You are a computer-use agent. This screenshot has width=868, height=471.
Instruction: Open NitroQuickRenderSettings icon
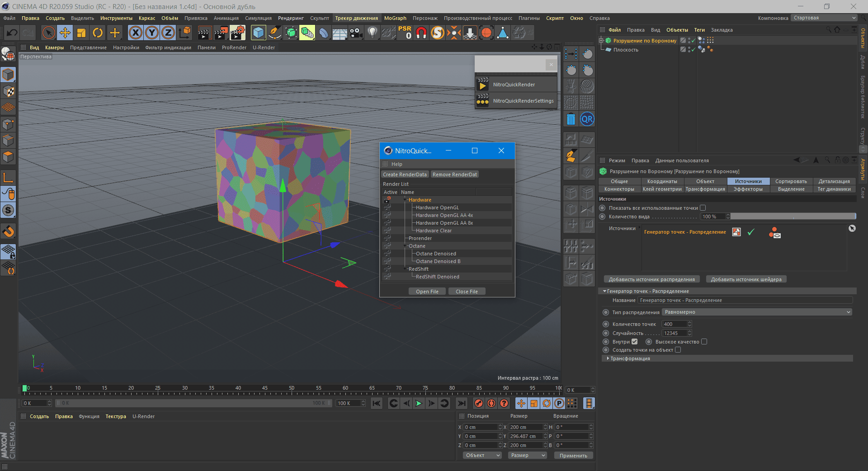click(x=483, y=100)
